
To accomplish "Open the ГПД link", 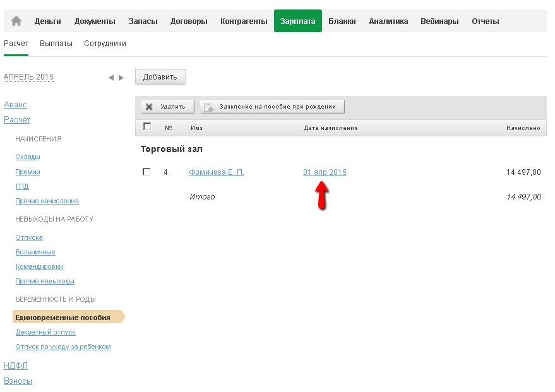I will (22, 186).
